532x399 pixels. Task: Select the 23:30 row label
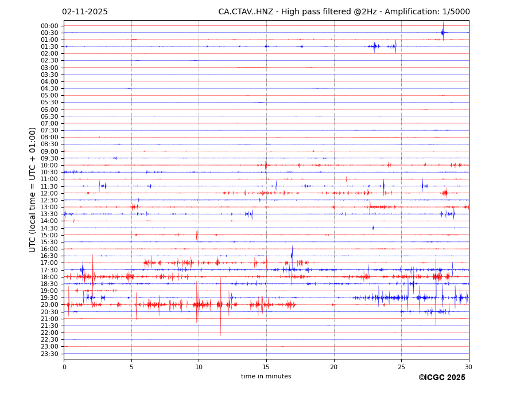pos(49,354)
